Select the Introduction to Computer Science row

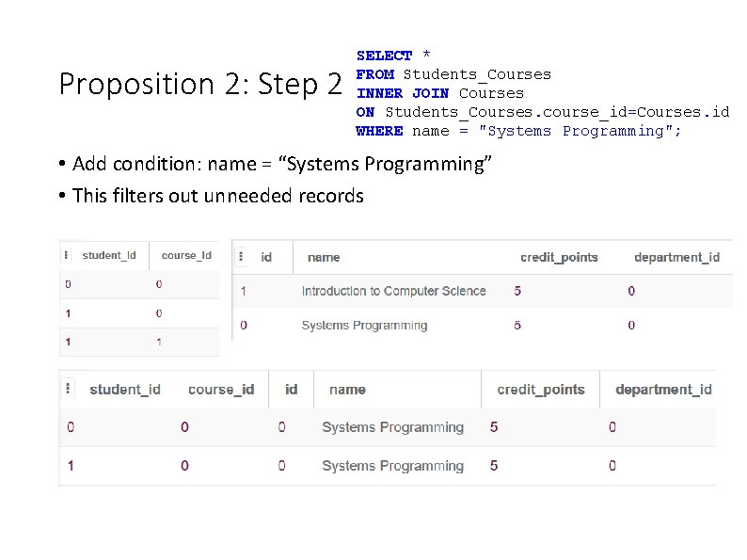pos(393,291)
